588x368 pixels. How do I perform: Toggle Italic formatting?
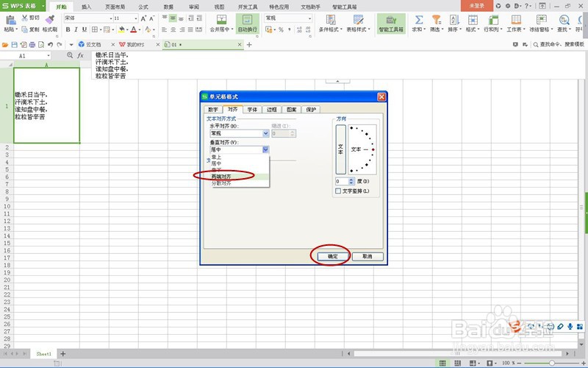76,29
